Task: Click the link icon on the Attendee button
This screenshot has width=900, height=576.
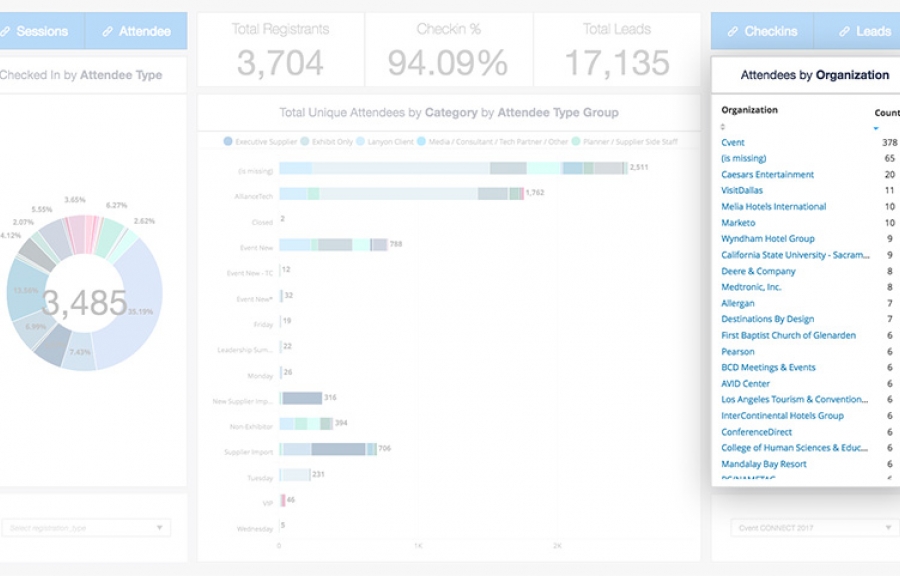Action: coord(107,31)
